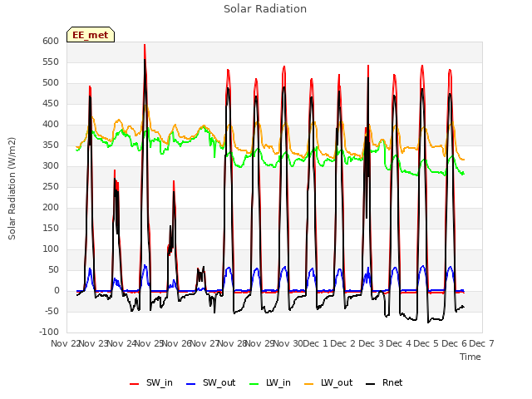Click the orange LW_out legend swatch
Screen dimensions: 532x399
309,384
